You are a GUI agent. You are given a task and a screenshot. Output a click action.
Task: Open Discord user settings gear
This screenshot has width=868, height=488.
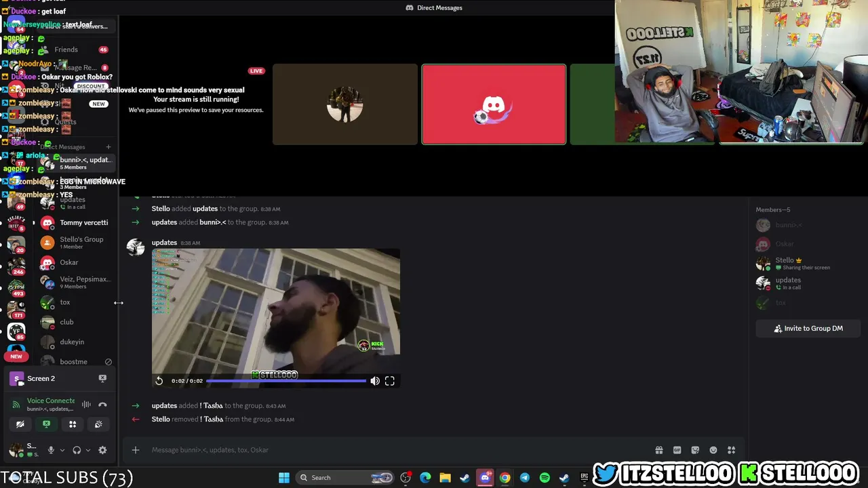102,450
